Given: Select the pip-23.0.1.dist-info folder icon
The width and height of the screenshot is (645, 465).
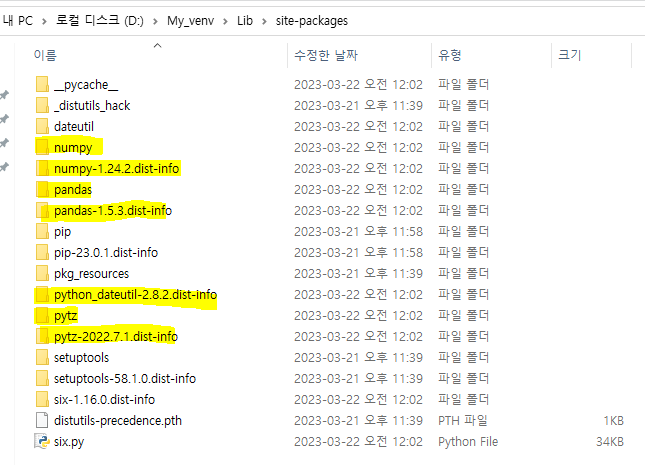Looking at the screenshot, I should (42, 252).
